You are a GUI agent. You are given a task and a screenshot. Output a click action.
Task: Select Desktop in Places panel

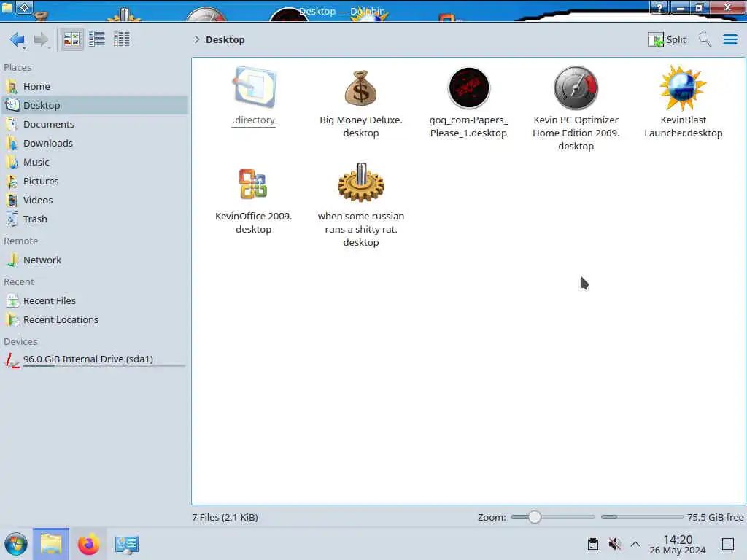point(94,105)
